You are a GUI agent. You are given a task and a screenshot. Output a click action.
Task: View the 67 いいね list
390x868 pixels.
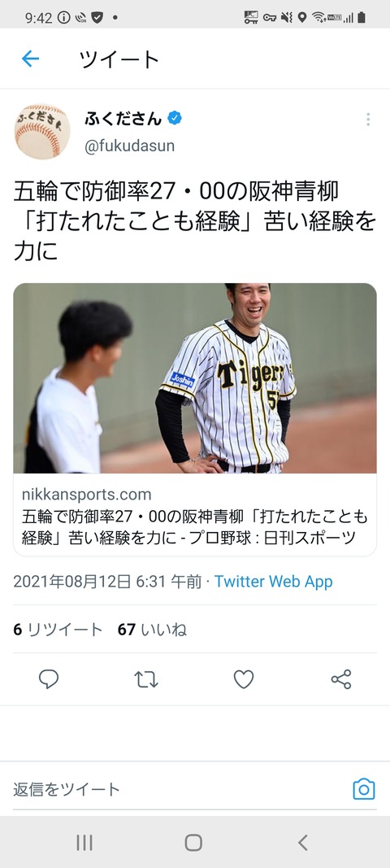[152, 630]
